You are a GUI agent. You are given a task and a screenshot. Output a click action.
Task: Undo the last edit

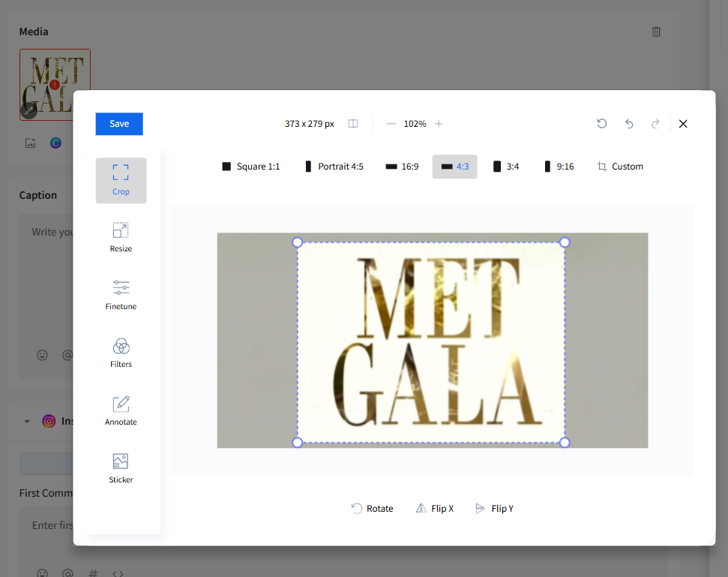click(x=629, y=124)
